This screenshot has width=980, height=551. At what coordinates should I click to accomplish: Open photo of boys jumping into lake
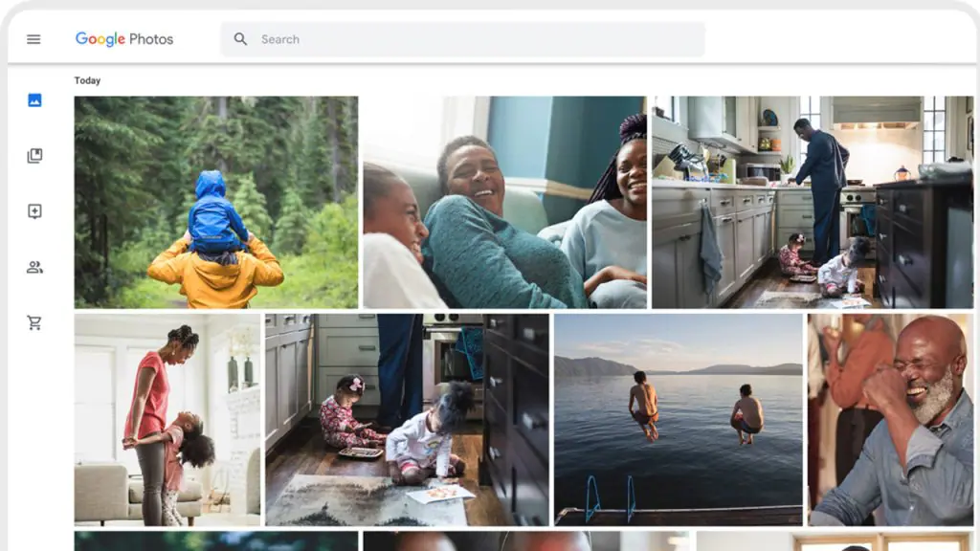point(678,419)
